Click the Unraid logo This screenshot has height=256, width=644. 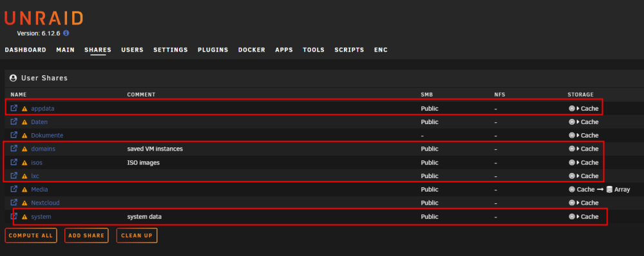click(x=44, y=18)
